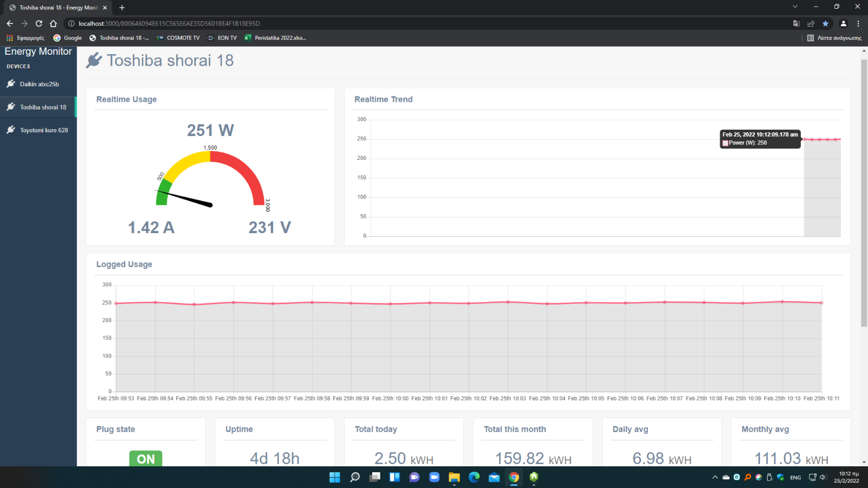
Task: Open the Windows Start menu
Action: (x=335, y=477)
